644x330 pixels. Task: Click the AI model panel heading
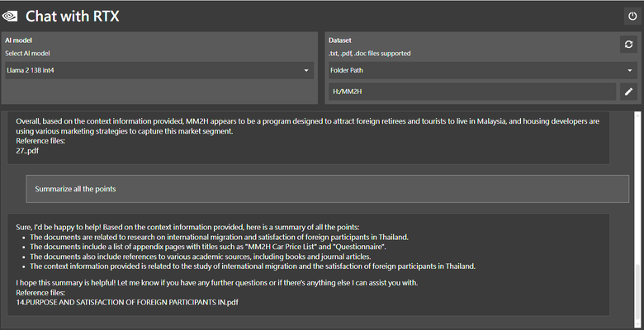point(18,40)
